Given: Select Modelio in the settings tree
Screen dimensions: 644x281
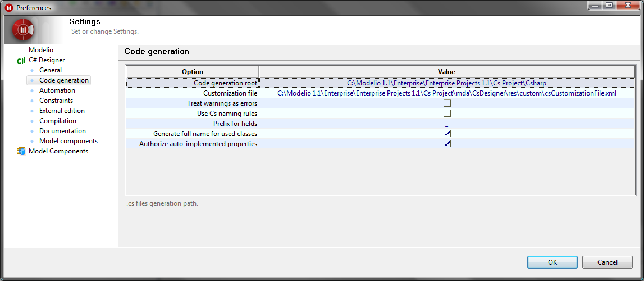Looking at the screenshot, I should pos(41,49).
